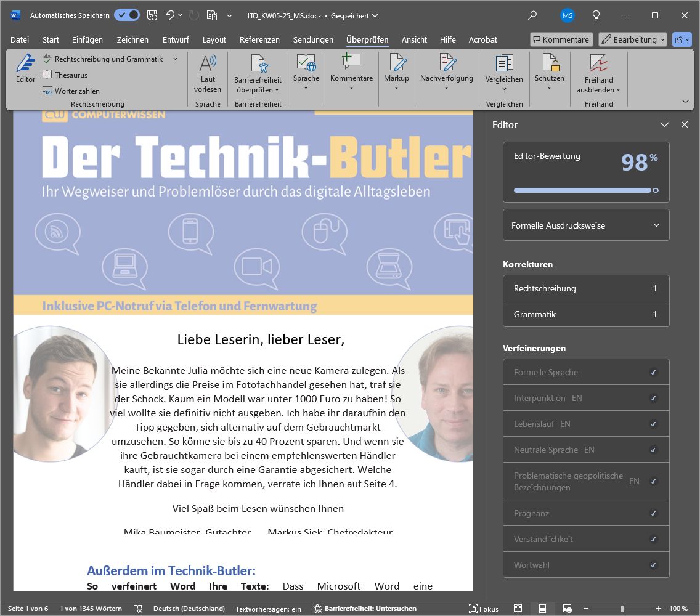Open the Markup tool
The width and height of the screenshot is (700, 616).
[396, 71]
